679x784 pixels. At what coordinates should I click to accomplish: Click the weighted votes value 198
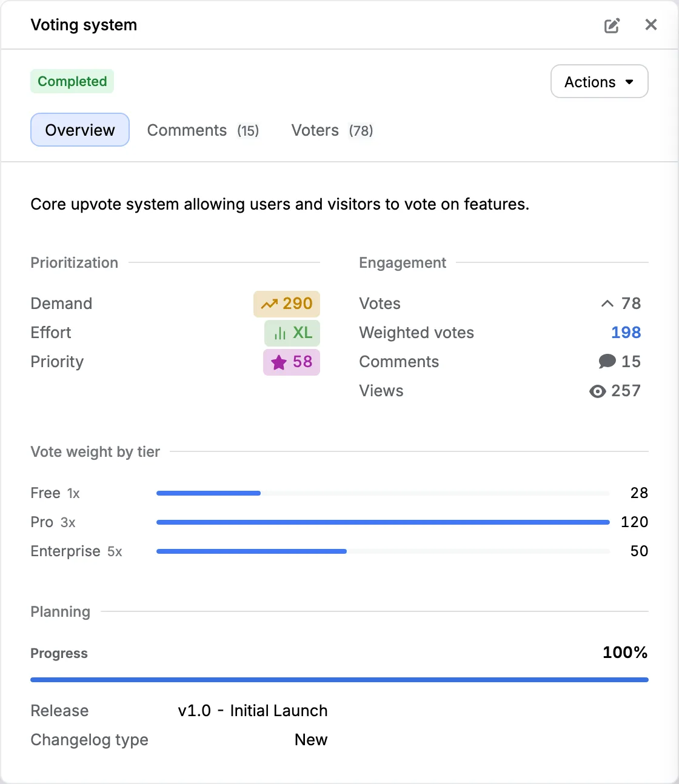tap(626, 333)
